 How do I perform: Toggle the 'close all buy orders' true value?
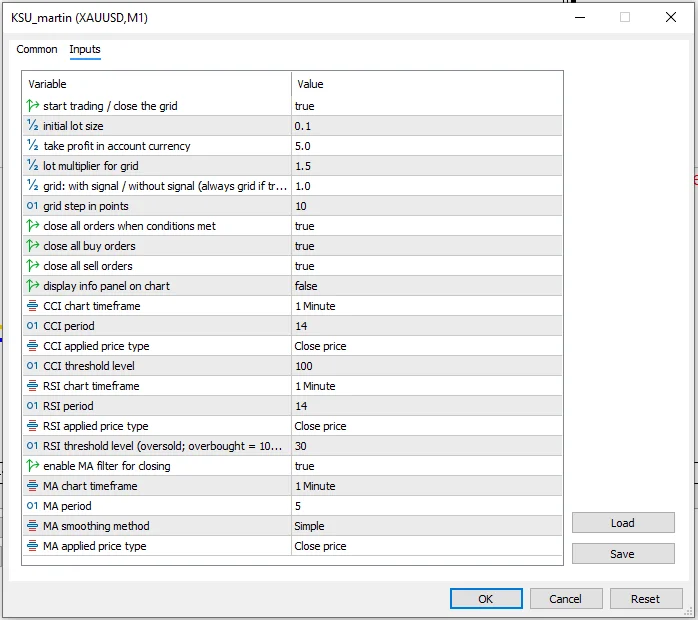click(x=426, y=246)
